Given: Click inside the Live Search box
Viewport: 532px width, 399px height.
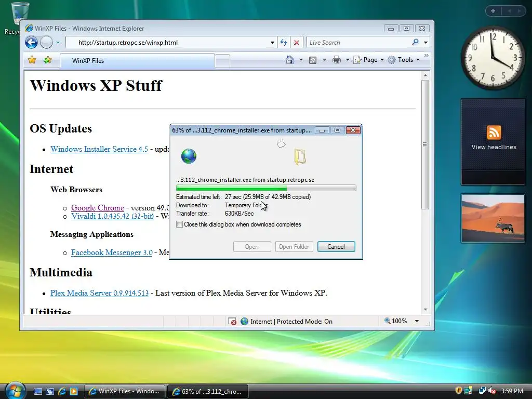Looking at the screenshot, I should [x=358, y=43].
